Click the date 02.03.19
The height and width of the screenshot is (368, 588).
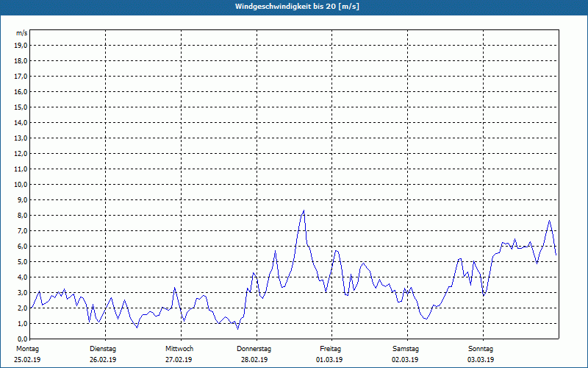point(405,360)
